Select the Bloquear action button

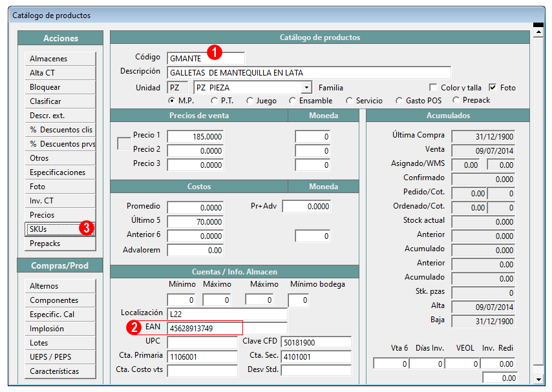[60, 87]
